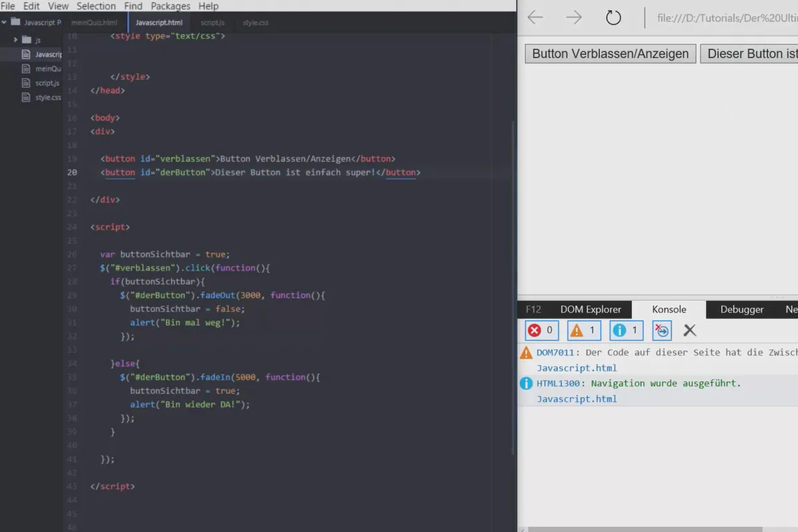Click the opening <script> tag line
798x532 pixels.
(110, 227)
